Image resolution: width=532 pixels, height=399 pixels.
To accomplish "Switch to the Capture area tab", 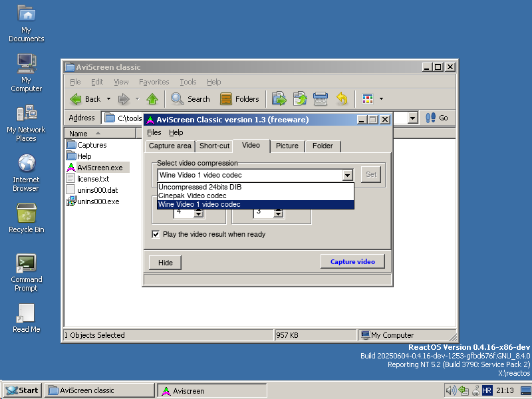I will pyautogui.click(x=170, y=146).
